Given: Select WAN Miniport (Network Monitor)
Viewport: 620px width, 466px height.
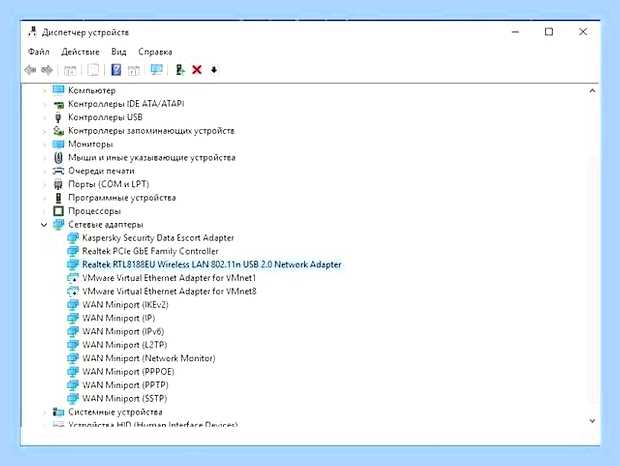Looking at the screenshot, I should pos(149,358).
